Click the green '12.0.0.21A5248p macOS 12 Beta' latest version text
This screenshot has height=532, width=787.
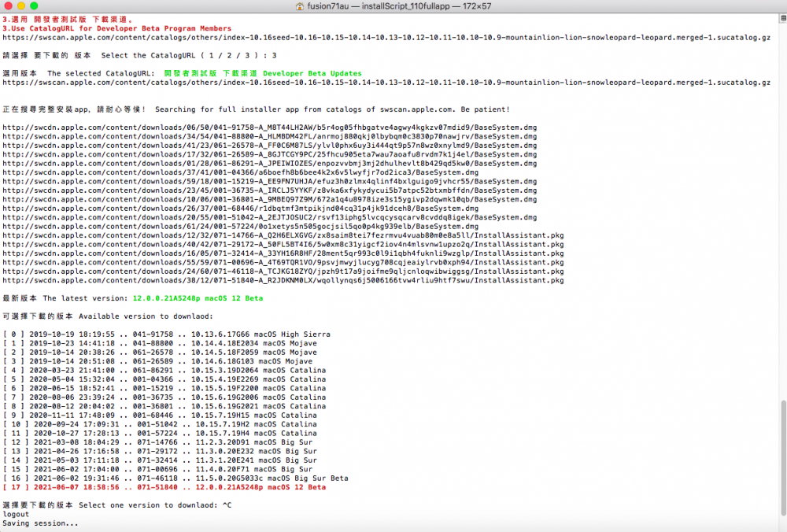198,298
